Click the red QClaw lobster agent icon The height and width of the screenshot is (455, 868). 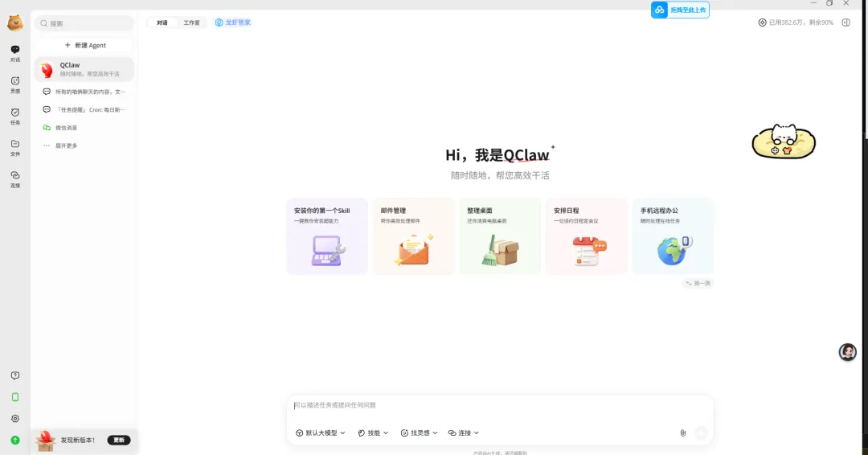pos(47,69)
